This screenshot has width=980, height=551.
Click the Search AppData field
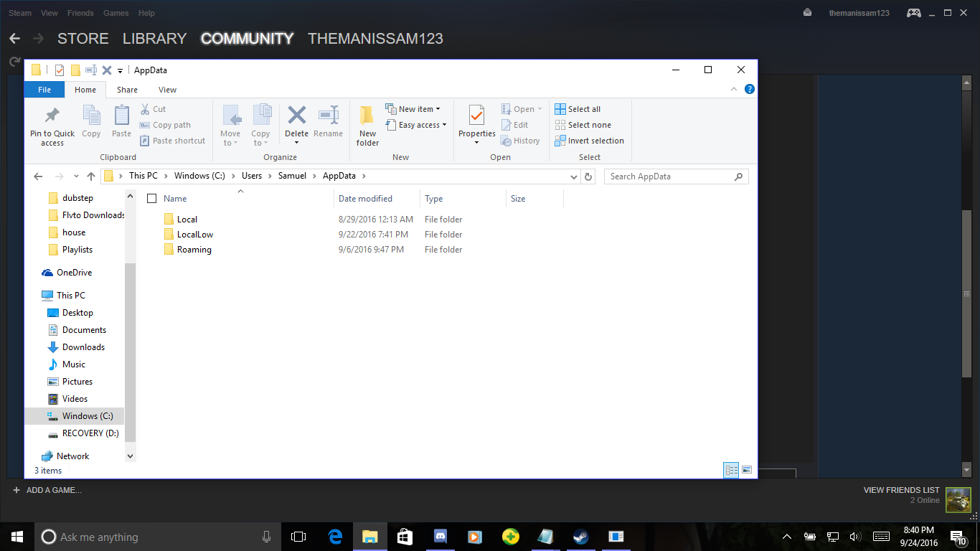point(677,176)
